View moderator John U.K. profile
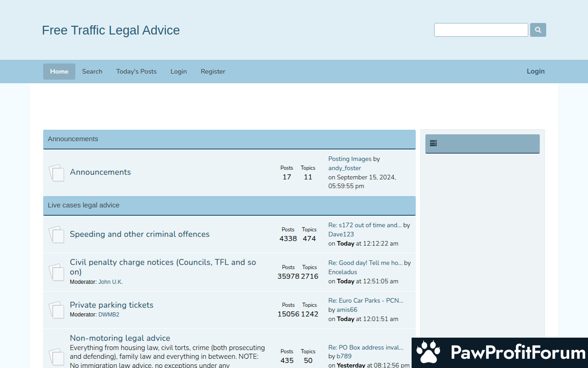The image size is (588, 368). coord(110,282)
